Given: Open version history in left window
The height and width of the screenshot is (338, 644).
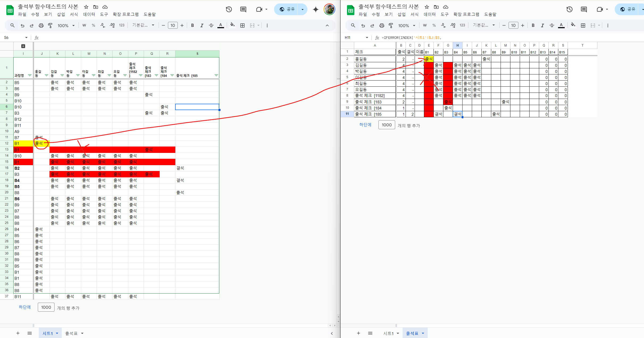Looking at the screenshot, I should pyautogui.click(x=229, y=9).
